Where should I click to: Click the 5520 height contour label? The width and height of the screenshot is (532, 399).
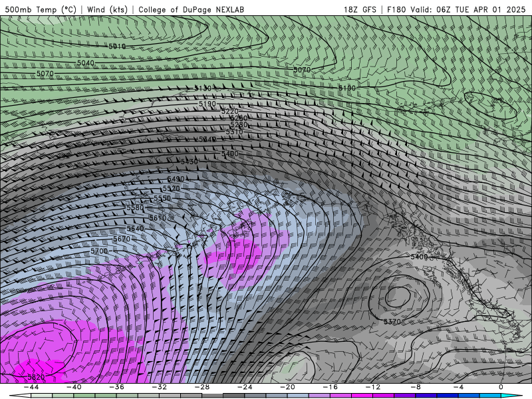[x=172, y=189]
